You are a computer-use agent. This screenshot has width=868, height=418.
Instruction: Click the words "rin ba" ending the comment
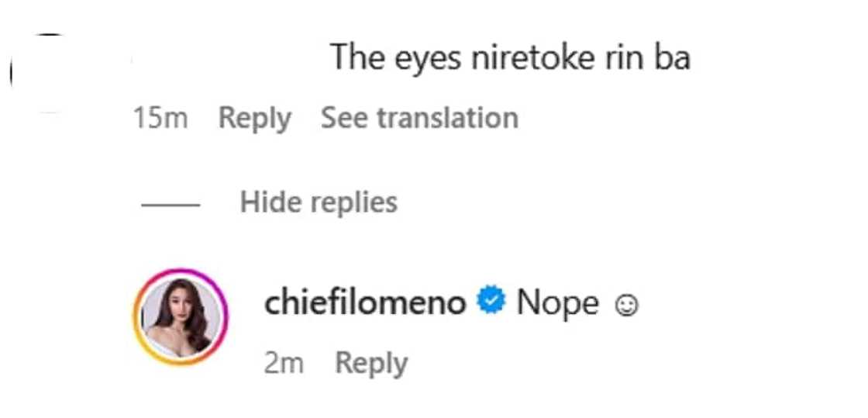click(x=648, y=58)
